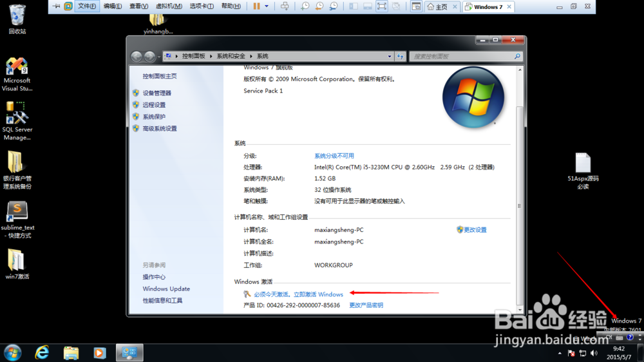The height and width of the screenshot is (362, 644).
Task: Open 远程设置 in the sidebar
Action: click(154, 105)
